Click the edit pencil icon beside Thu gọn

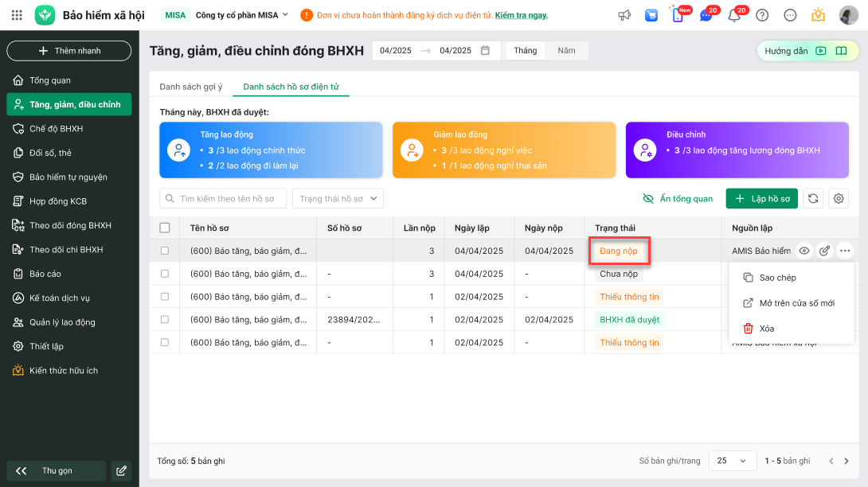[x=121, y=470]
